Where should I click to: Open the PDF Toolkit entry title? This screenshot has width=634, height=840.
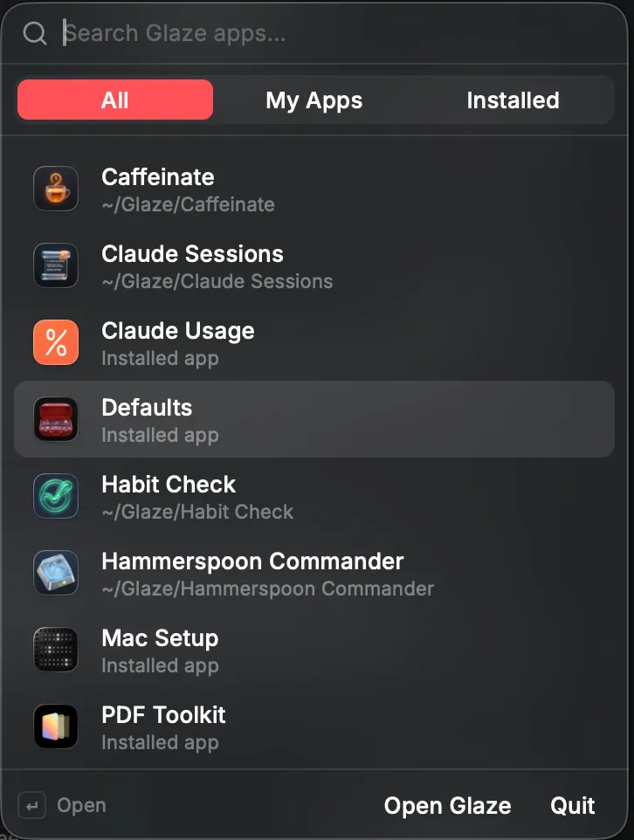pos(163,715)
